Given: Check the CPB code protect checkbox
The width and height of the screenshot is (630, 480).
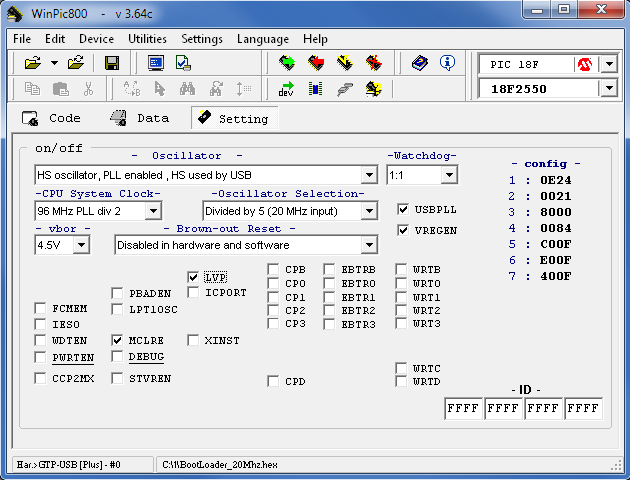Looking at the screenshot, I should [273, 269].
